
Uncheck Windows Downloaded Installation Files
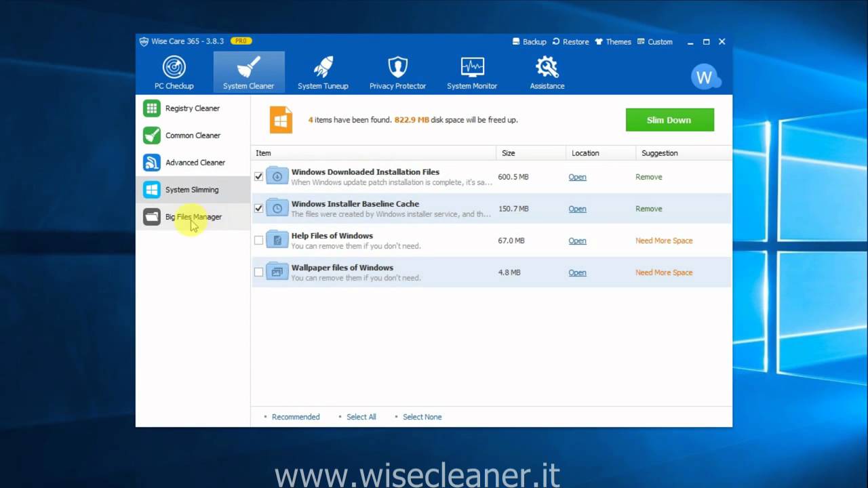258,176
